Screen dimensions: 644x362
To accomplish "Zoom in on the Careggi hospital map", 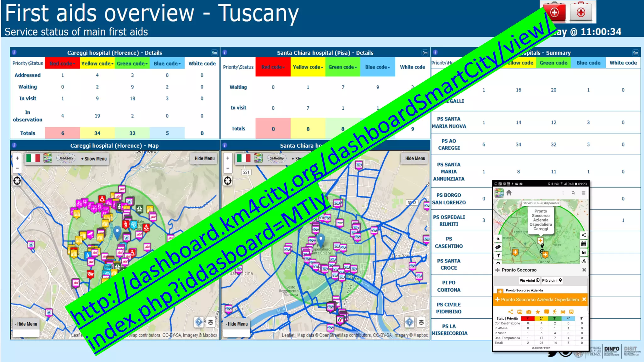I will point(17,158).
